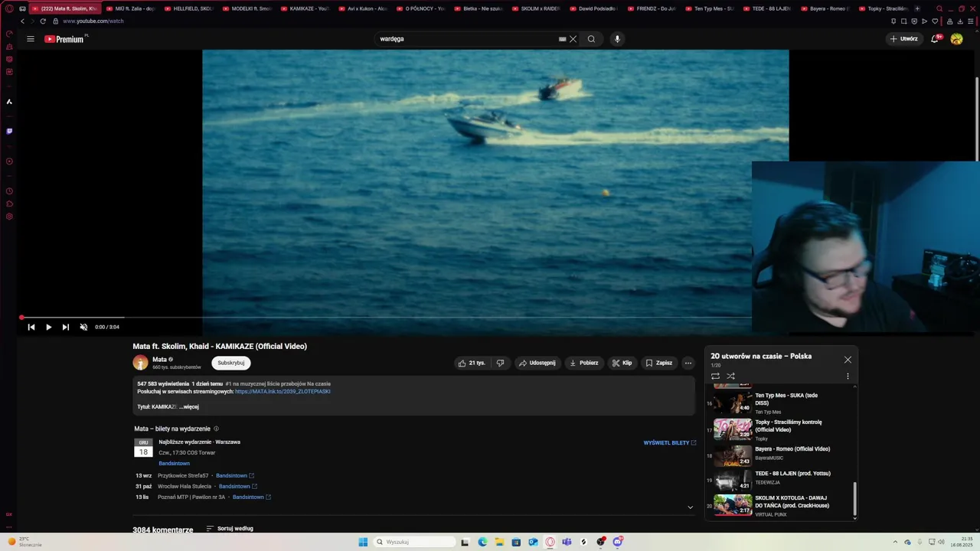Click the YouTube search field 'wardęga'
The width and height of the screenshot is (980, 551).
click(467, 39)
